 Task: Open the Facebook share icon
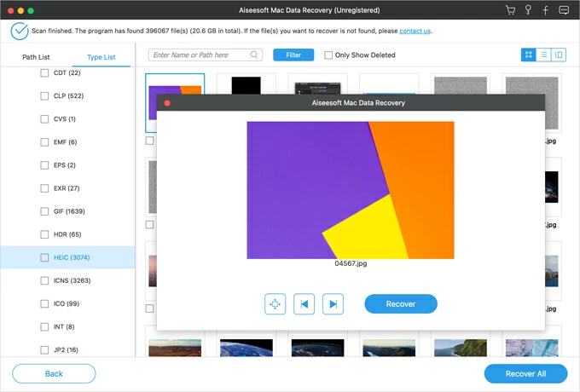pyautogui.click(x=545, y=10)
